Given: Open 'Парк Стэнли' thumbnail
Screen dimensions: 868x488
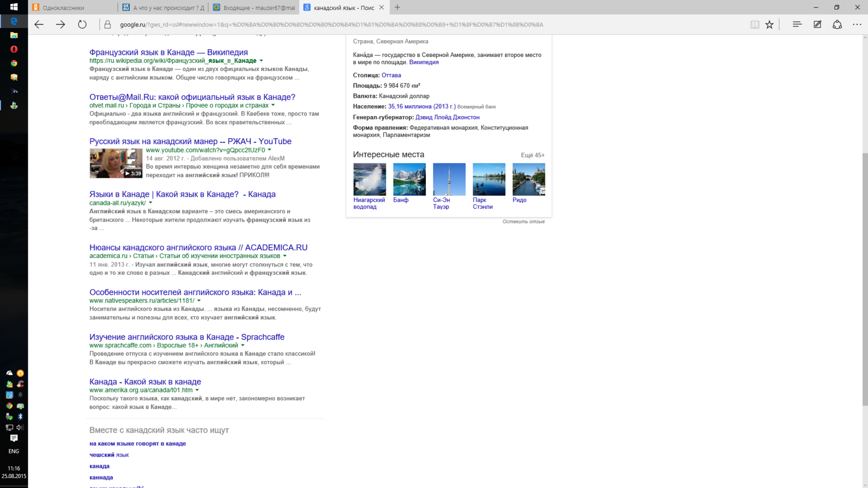Looking at the screenshot, I should pos(489,179).
